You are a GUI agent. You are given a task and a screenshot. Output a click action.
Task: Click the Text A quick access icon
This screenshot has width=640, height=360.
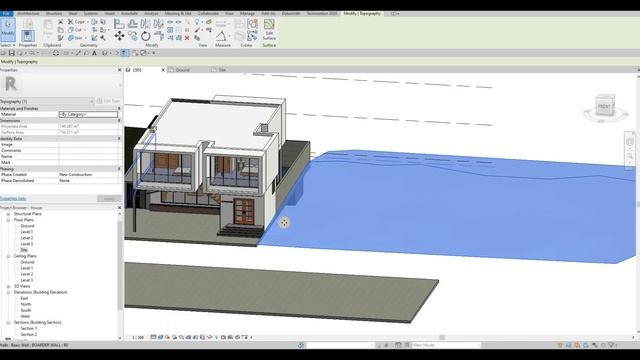click(x=94, y=53)
